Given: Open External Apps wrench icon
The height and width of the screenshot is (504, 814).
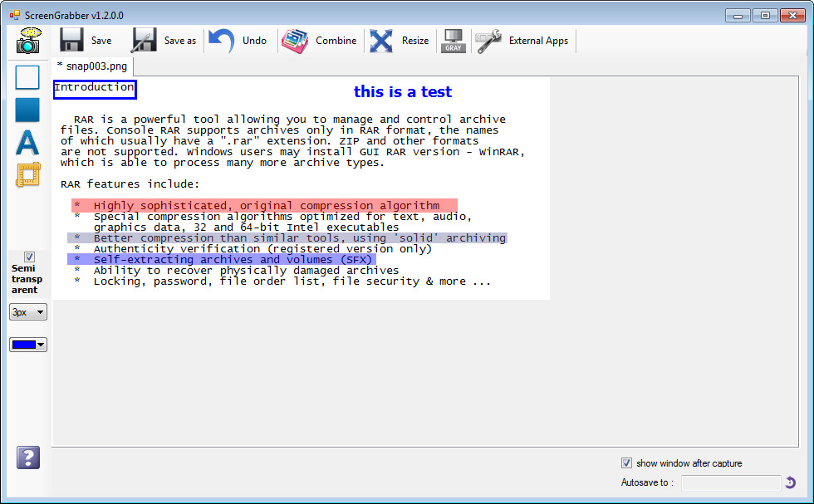Looking at the screenshot, I should tap(488, 41).
